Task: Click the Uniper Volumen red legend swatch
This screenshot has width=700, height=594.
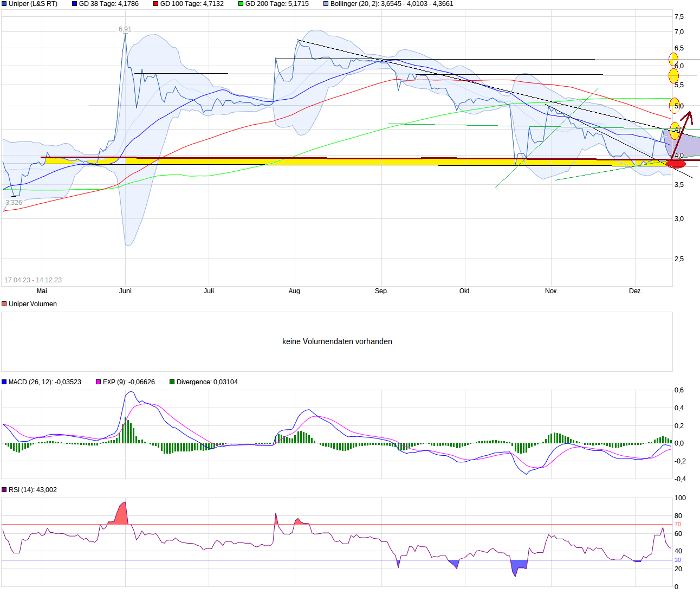Action: coord(4,304)
